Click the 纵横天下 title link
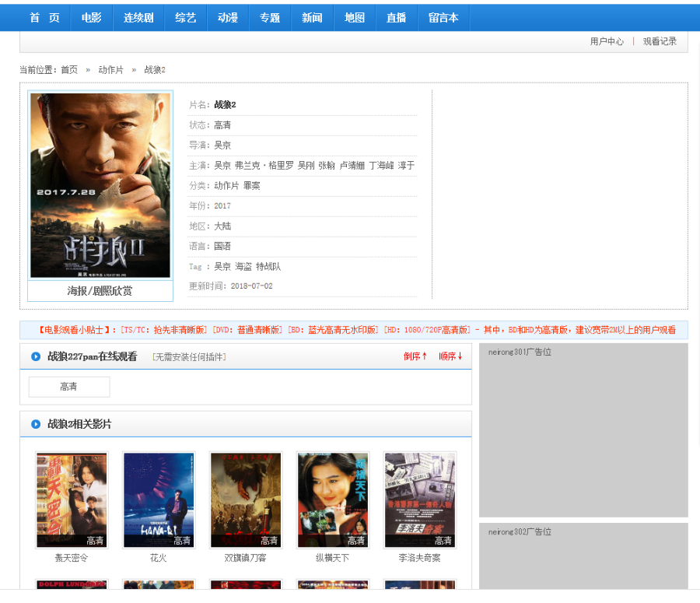Image resolution: width=700 pixels, height=603 pixels. (x=333, y=558)
